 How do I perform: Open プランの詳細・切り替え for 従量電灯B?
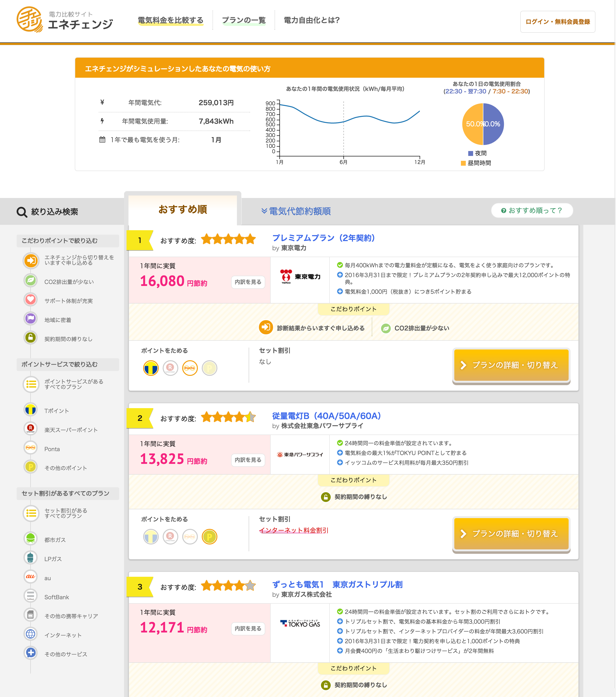[x=511, y=534]
